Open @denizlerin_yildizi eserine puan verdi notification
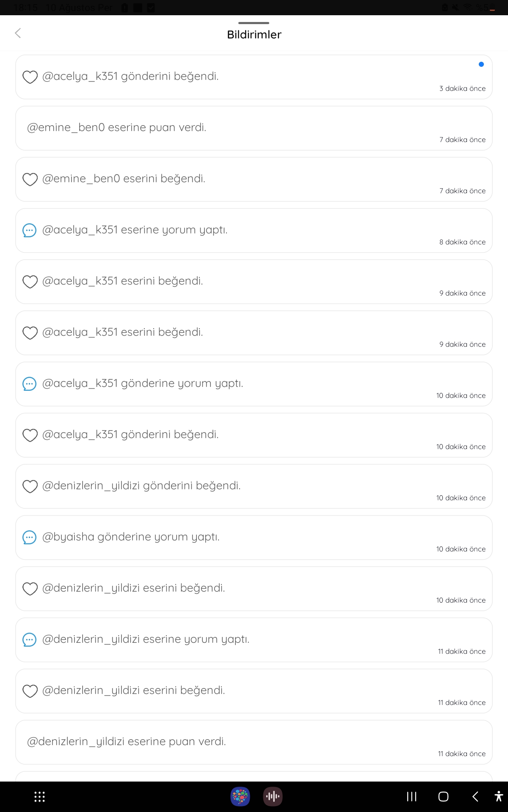Viewport: 508px width, 812px height. point(254,742)
